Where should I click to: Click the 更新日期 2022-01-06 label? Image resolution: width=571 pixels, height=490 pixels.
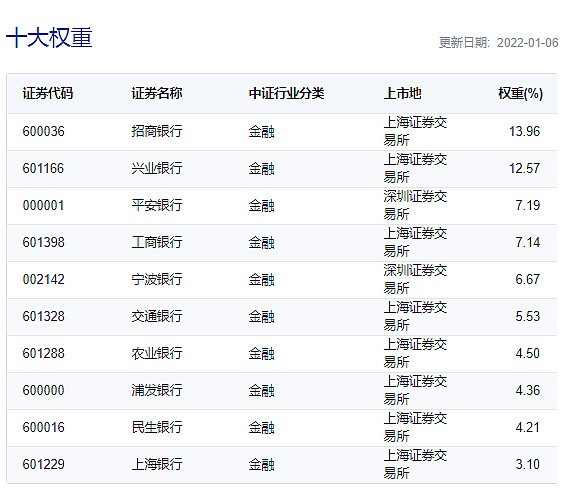[x=498, y=43]
